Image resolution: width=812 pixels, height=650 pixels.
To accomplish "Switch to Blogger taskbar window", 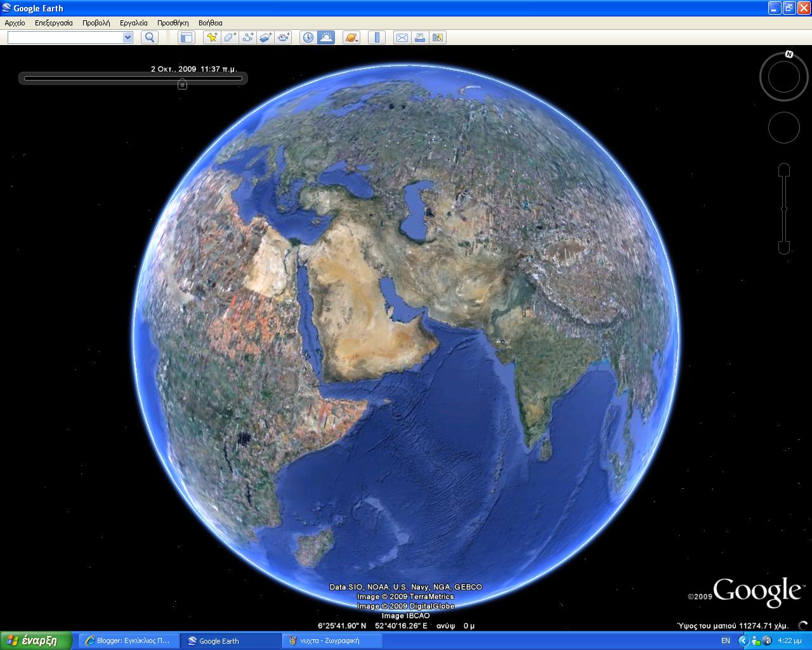I will point(129,640).
